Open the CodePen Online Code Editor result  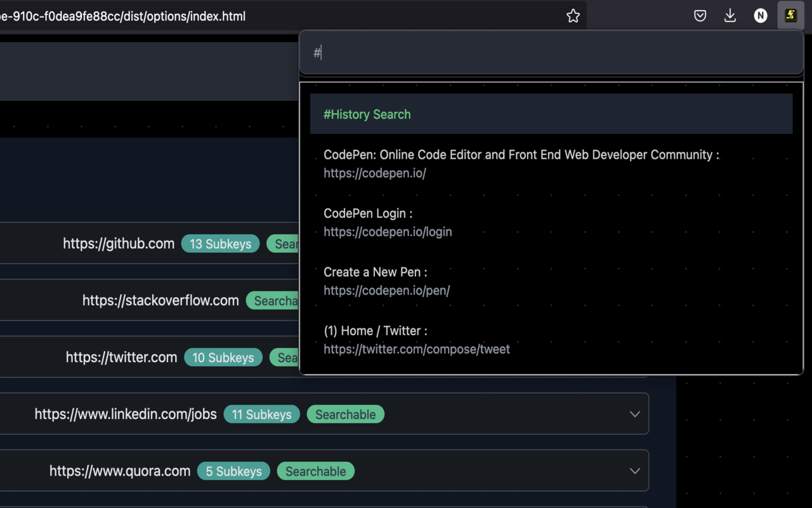521,154
